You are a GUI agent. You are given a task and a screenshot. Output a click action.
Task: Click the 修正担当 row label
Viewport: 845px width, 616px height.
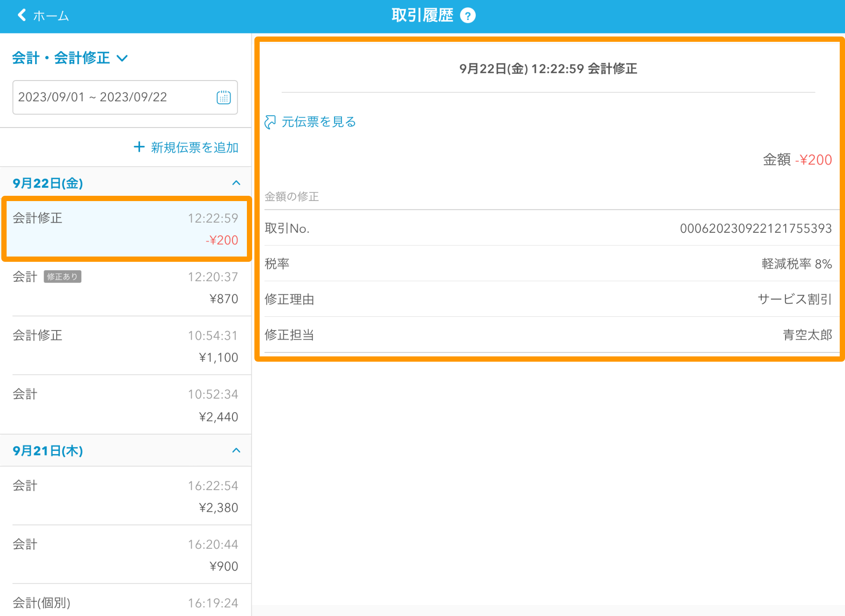(289, 335)
